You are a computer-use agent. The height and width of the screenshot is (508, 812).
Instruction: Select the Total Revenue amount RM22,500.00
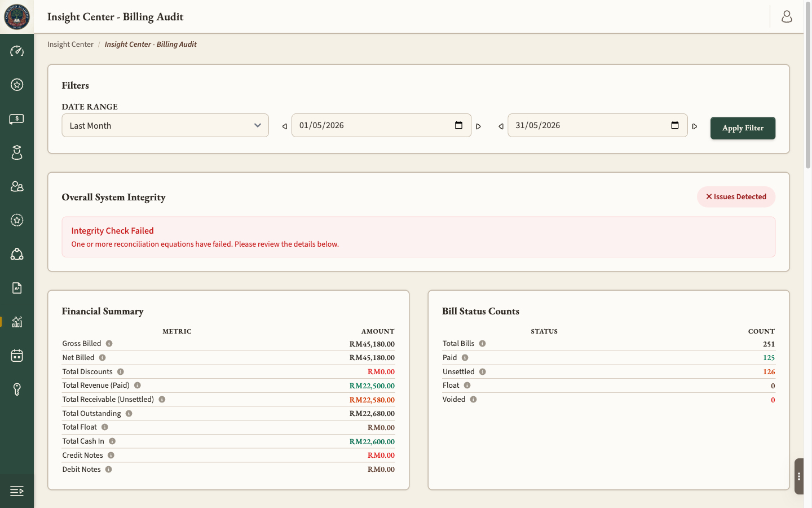[x=372, y=386]
